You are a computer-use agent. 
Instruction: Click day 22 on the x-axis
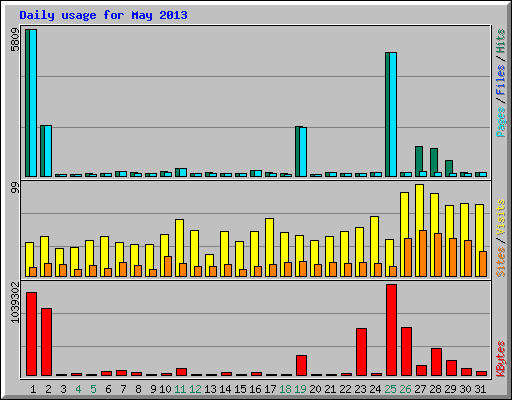click(345, 389)
